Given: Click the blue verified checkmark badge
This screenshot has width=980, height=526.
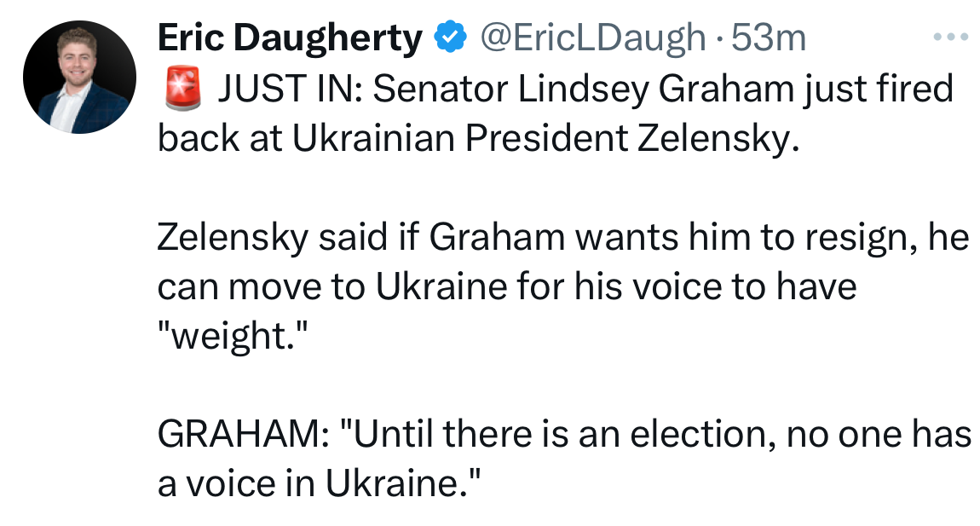Looking at the screenshot, I should (x=450, y=38).
